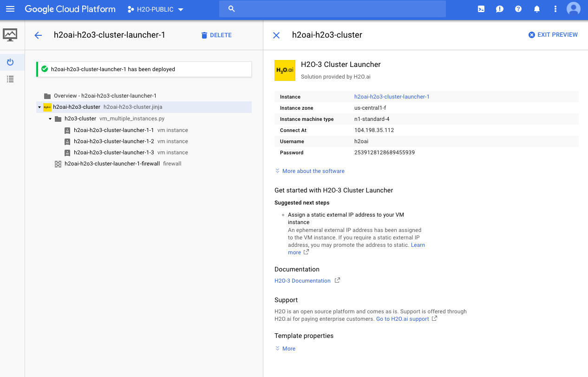The height and width of the screenshot is (377, 588).
Task: Click EXIT PREVIEW
Action: tap(553, 34)
